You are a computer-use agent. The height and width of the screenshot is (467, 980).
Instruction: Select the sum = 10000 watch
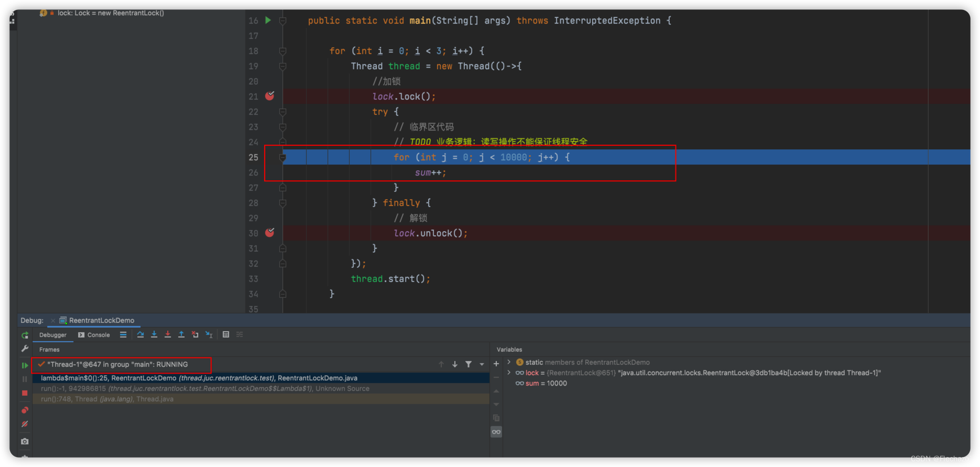[x=541, y=383]
